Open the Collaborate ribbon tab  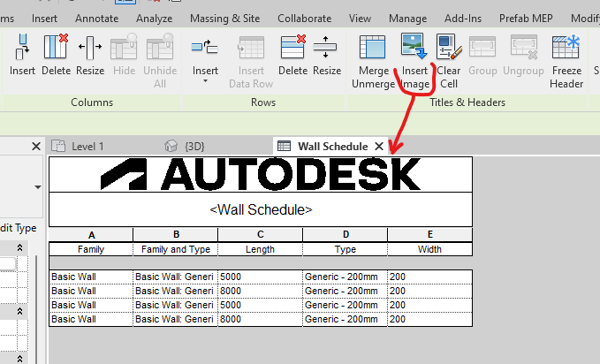point(305,19)
